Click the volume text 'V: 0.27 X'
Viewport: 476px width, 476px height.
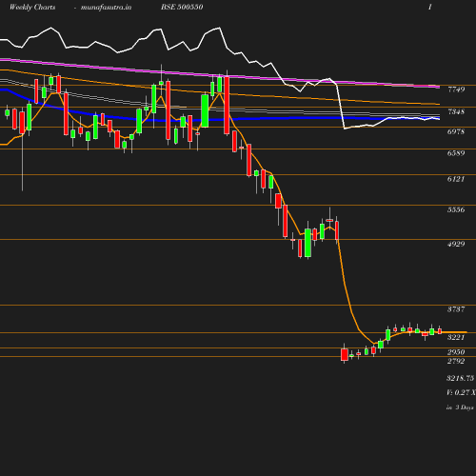(461, 392)
